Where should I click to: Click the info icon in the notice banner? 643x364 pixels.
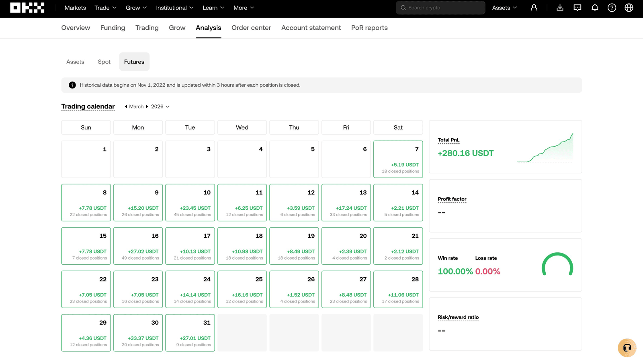pos(72,85)
